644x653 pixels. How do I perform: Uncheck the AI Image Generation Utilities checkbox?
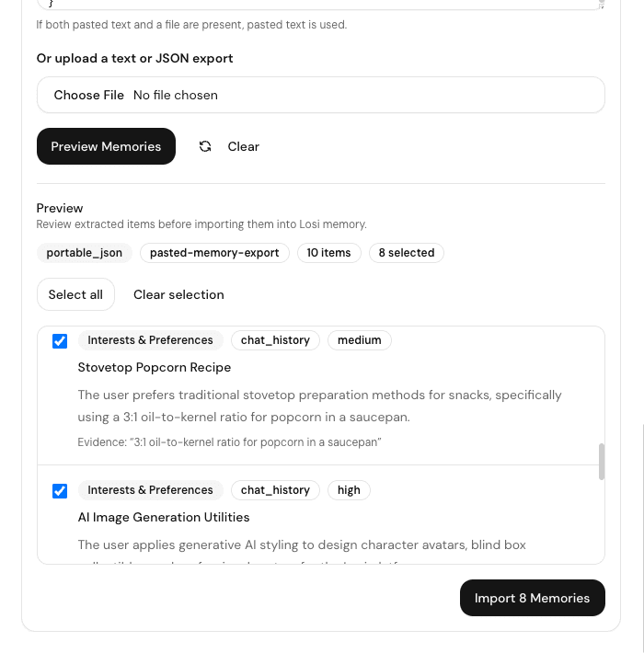60,490
